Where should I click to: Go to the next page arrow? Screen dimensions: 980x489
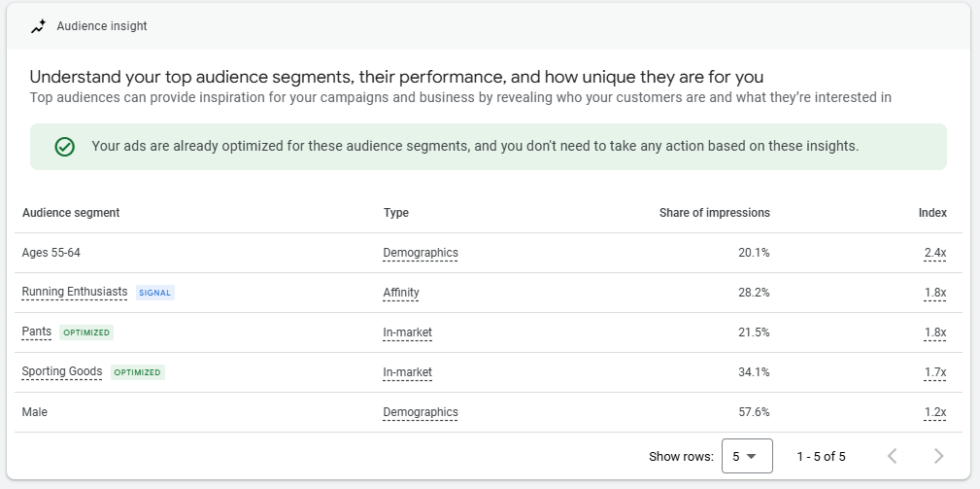[938, 456]
